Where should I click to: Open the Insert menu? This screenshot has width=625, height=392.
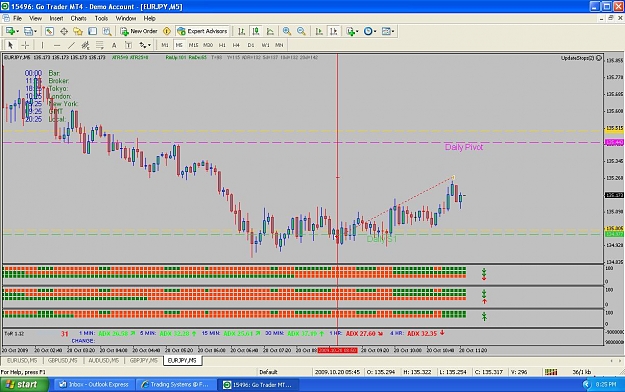pyautogui.click(x=56, y=18)
